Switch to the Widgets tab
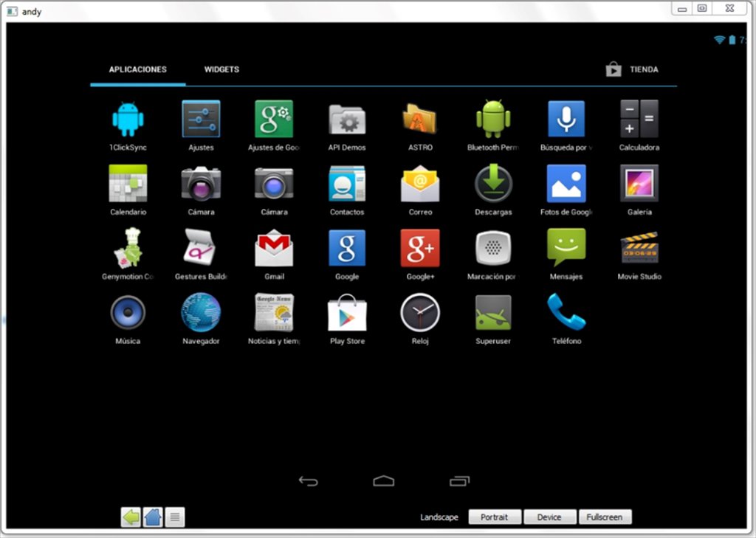The image size is (756, 538). [221, 69]
